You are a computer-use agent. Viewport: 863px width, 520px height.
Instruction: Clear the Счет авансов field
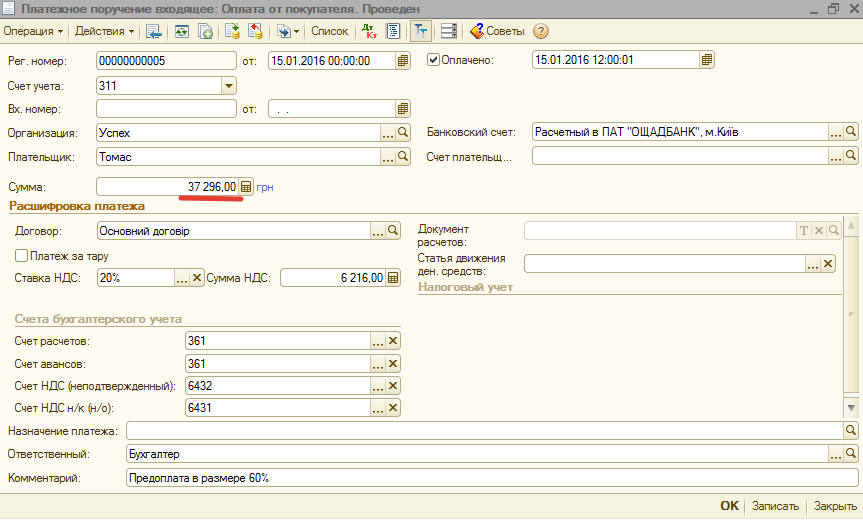[x=393, y=364]
